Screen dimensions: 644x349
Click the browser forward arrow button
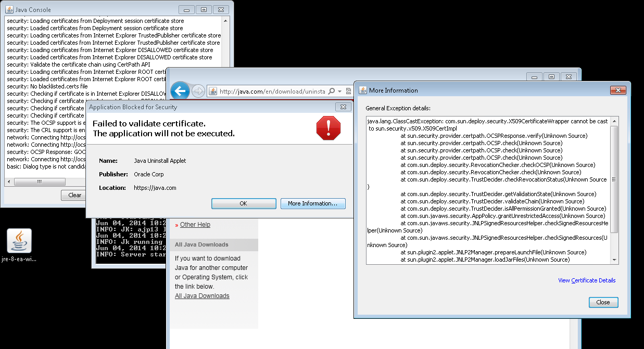point(198,92)
